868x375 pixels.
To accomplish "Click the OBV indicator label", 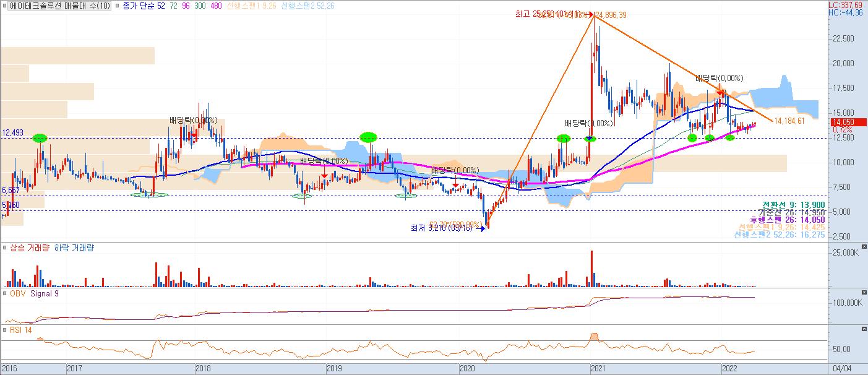I will point(17,293).
